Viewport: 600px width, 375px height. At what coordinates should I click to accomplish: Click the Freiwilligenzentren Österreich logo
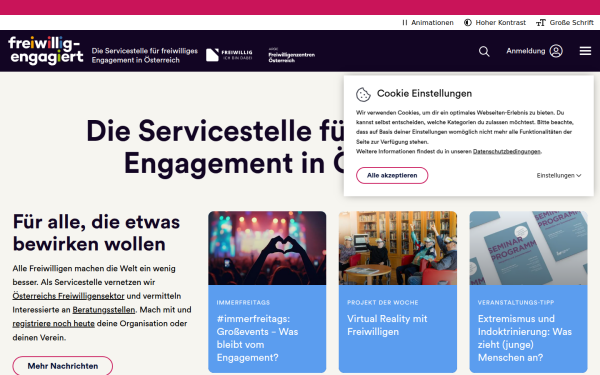pyautogui.click(x=292, y=55)
